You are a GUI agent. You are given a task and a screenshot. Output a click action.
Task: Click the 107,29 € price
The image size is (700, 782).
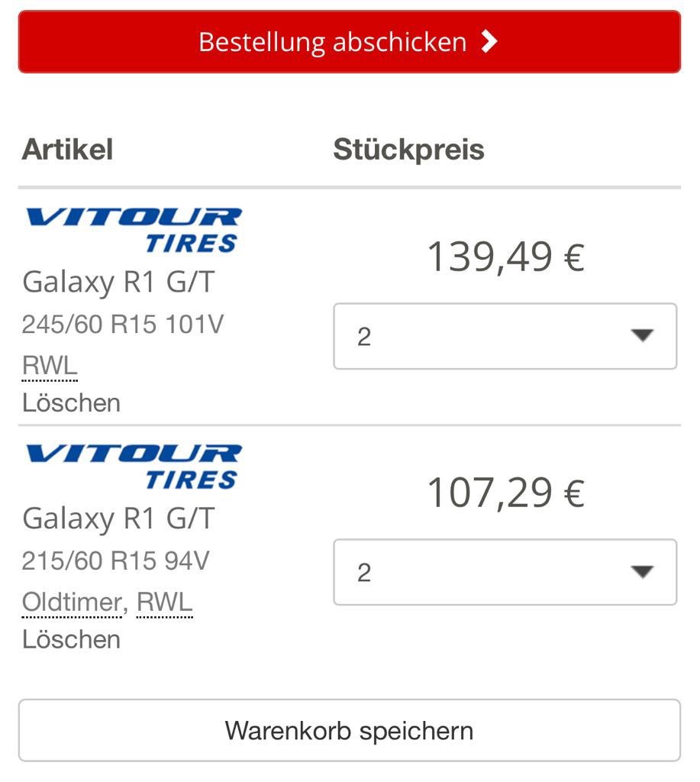point(505,493)
